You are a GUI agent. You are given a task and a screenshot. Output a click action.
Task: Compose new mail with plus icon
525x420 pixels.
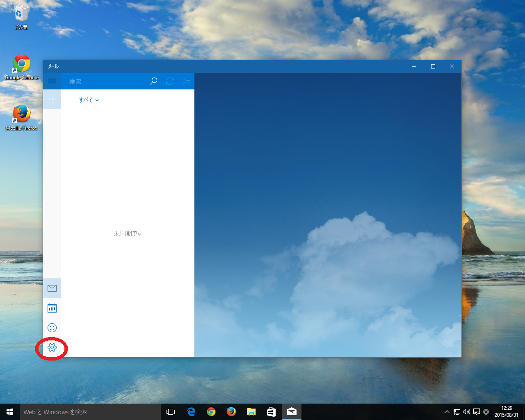(52, 99)
